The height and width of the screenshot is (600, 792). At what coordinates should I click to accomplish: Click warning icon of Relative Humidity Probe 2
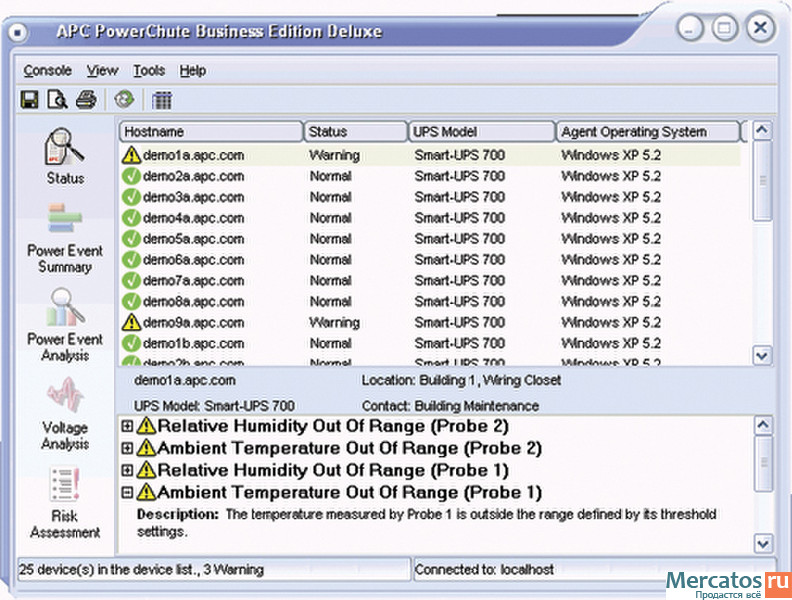146,426
